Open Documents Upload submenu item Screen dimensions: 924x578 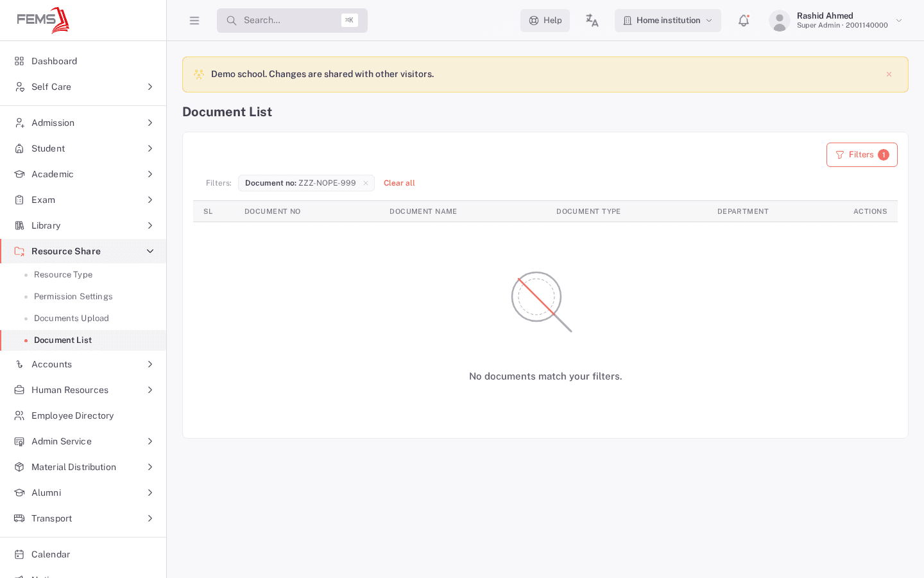pyautogui.click(x=83, y=318)
